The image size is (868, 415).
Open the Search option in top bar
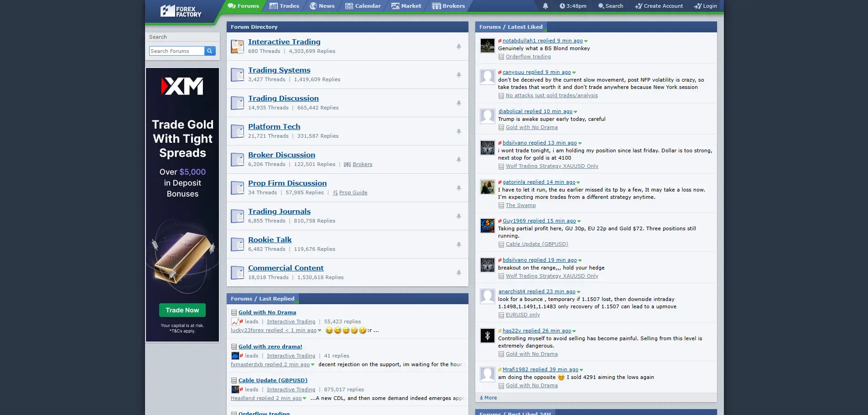611,6
